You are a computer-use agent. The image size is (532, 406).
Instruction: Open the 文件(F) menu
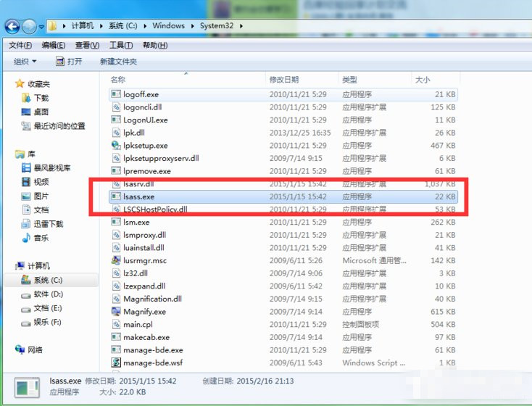pos(20,45)
